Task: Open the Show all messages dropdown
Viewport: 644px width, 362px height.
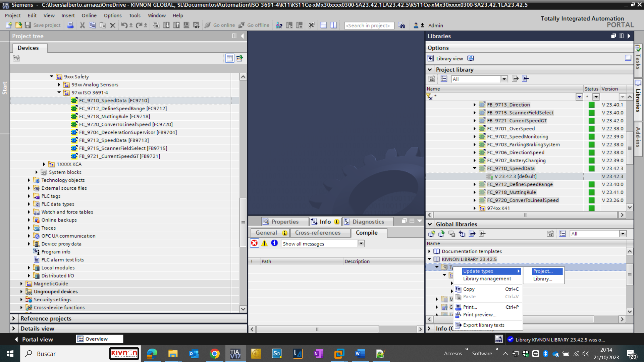Action: coord(361,244)
